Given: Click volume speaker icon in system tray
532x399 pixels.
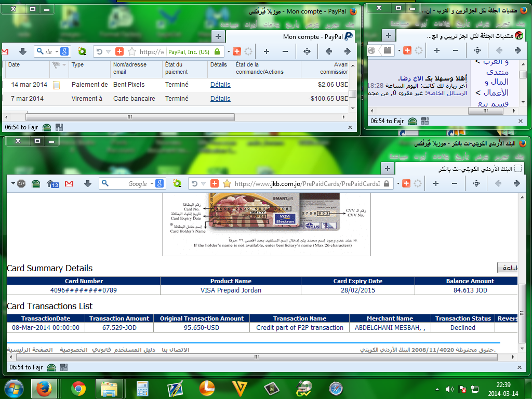Looking at the screenshot, I should pos(449,389).
